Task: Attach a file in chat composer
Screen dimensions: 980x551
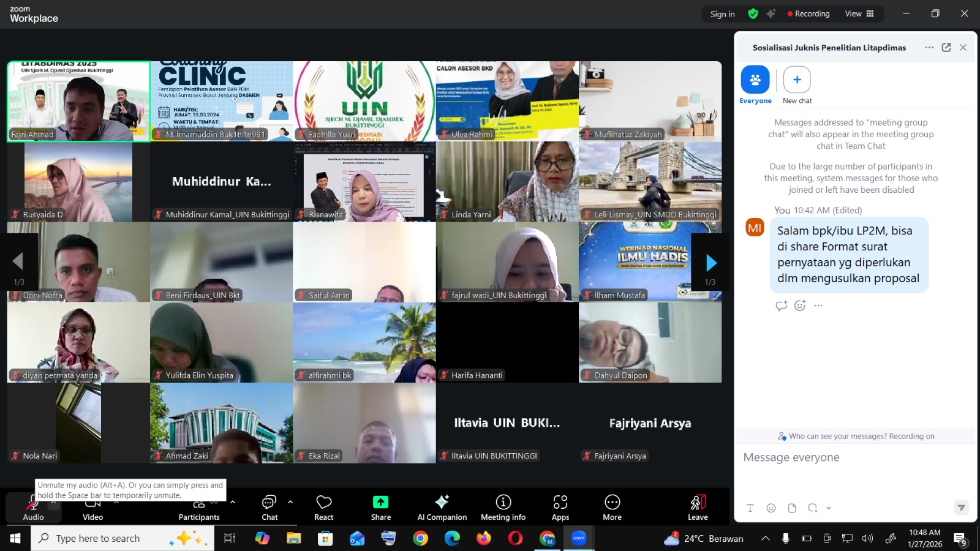Action: pyautogui.click(x=792, y=508)
